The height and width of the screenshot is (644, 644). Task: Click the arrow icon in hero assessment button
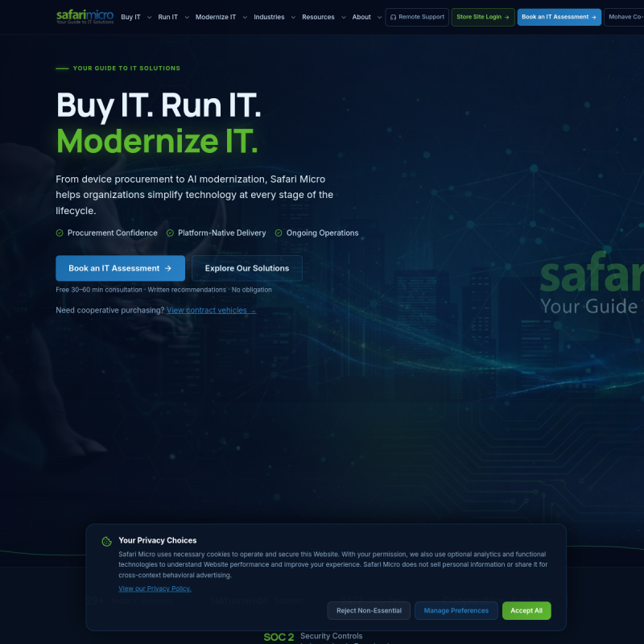click(x=168, y=268)
